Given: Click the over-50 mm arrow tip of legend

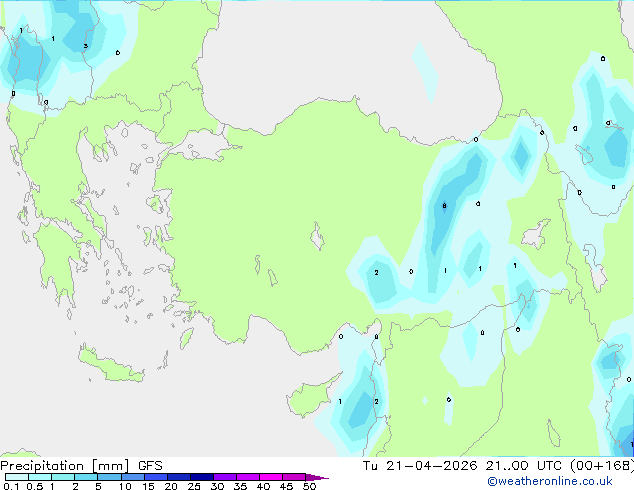Looking at the screenshot, I should coord(317,477).
